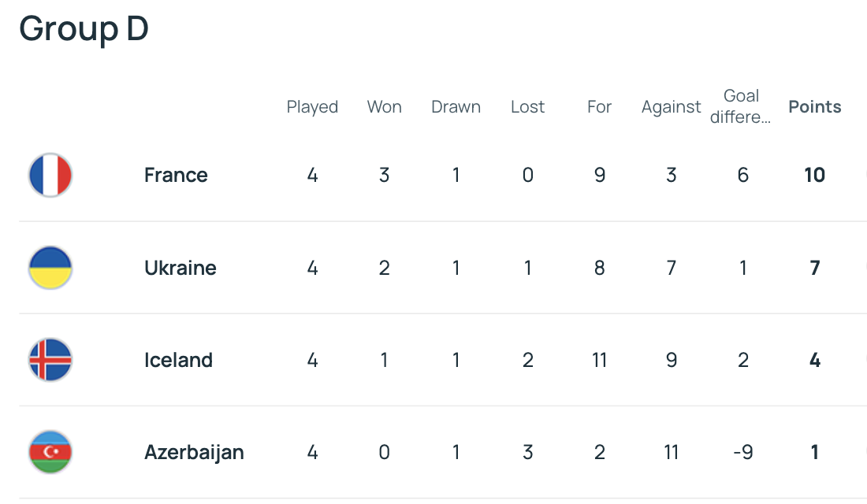Click the Group D heading
Image resolution: width=867 pixels, height=504 pixels.
84,29
